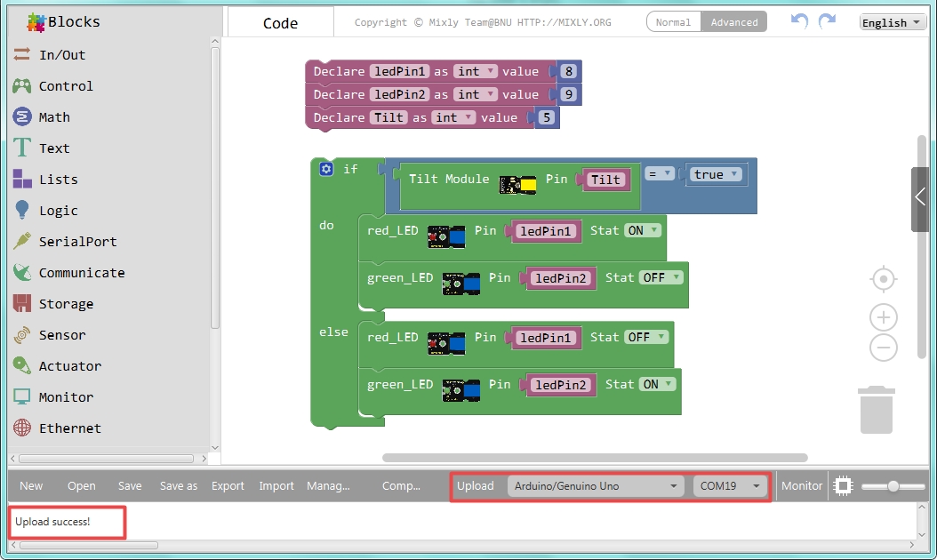Click the Save as button
This screenshot has height=560, width=937.
179,486
